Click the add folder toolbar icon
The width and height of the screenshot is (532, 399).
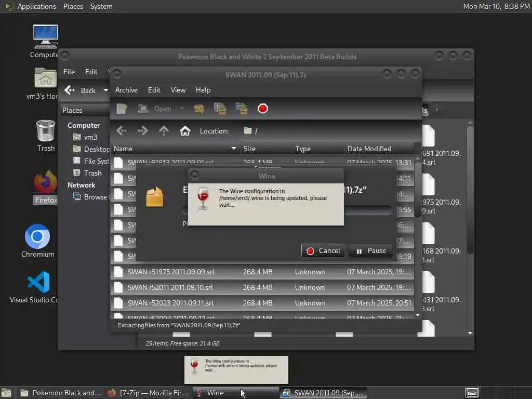[x=242, y=109]
